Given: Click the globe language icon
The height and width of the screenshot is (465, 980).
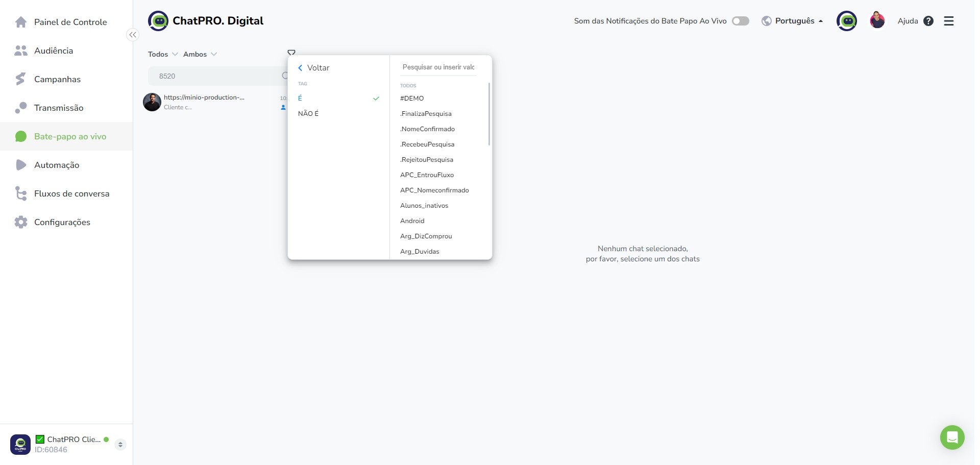Looking at the screenshot, I should tap(766, 21).
